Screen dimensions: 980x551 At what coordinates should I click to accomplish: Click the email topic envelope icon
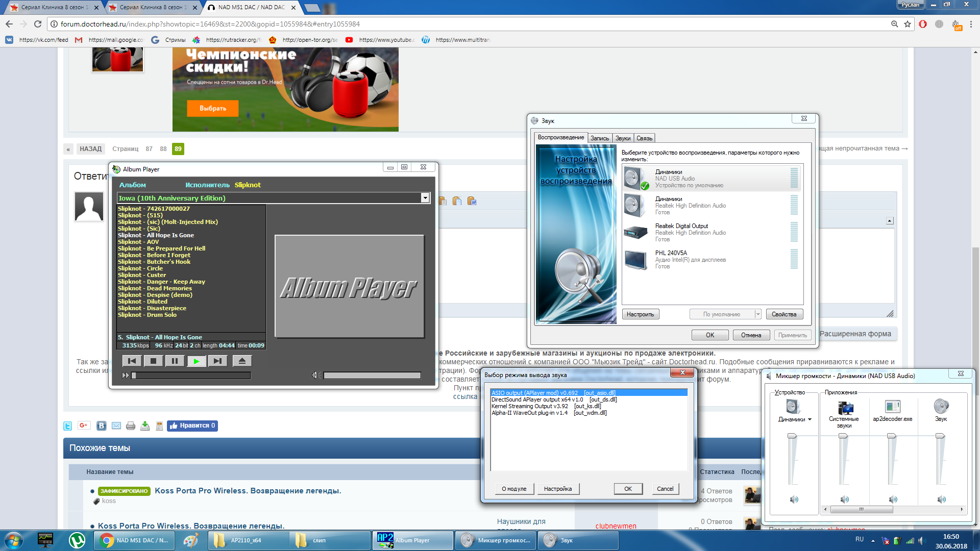116,425
